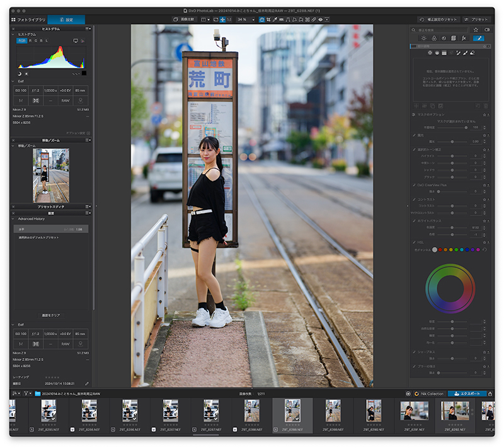Open the プリセット presets menu
This screenshot has height=448, width=504.
(476, 20)
